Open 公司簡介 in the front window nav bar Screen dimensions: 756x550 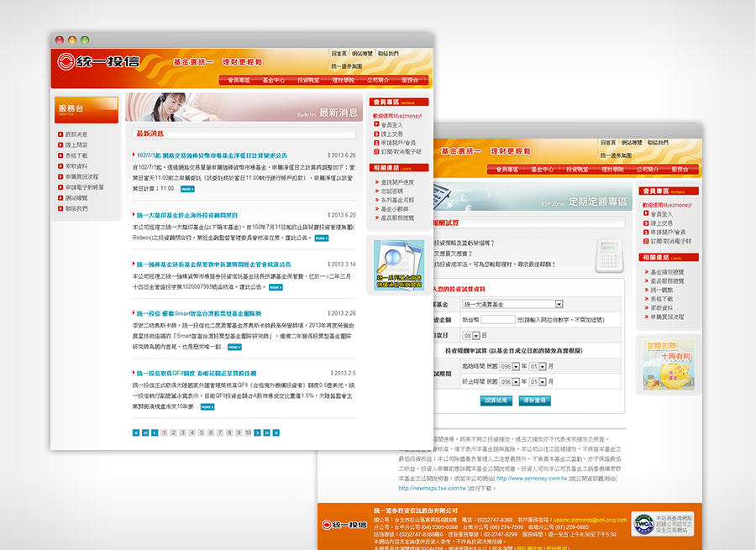pos(377,81)
